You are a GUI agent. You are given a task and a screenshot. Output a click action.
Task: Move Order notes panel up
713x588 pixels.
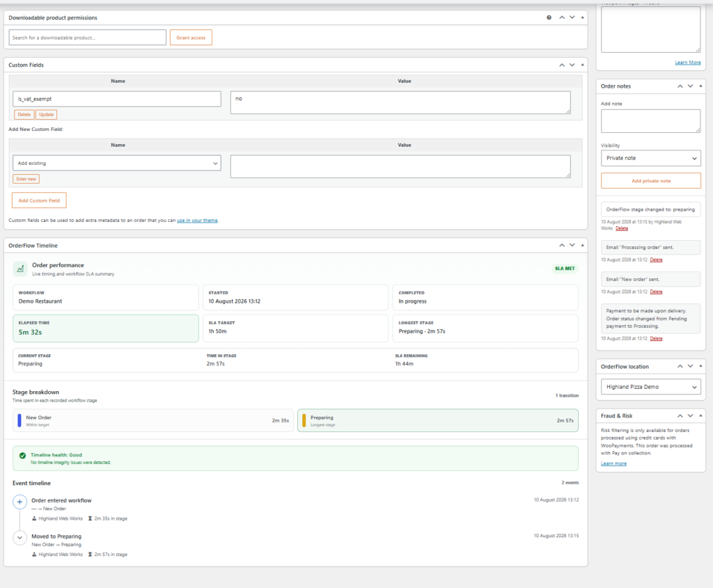coord(680,86)
